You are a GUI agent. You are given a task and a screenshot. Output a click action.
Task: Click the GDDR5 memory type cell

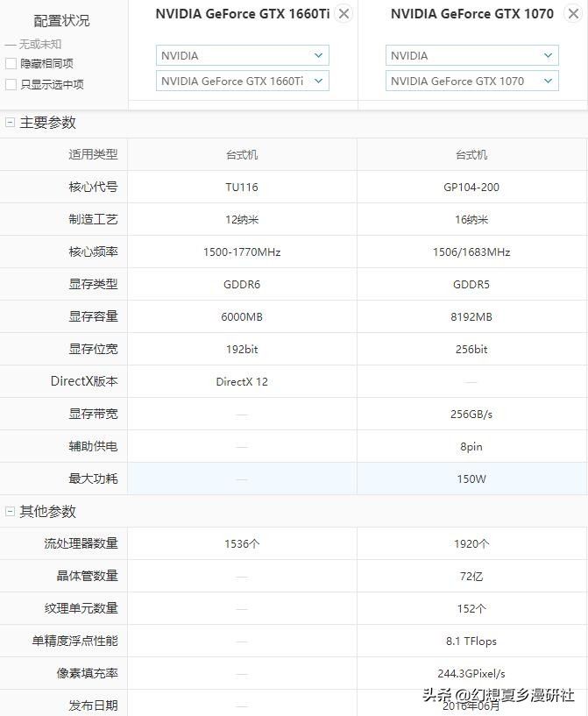coord(471,285)
